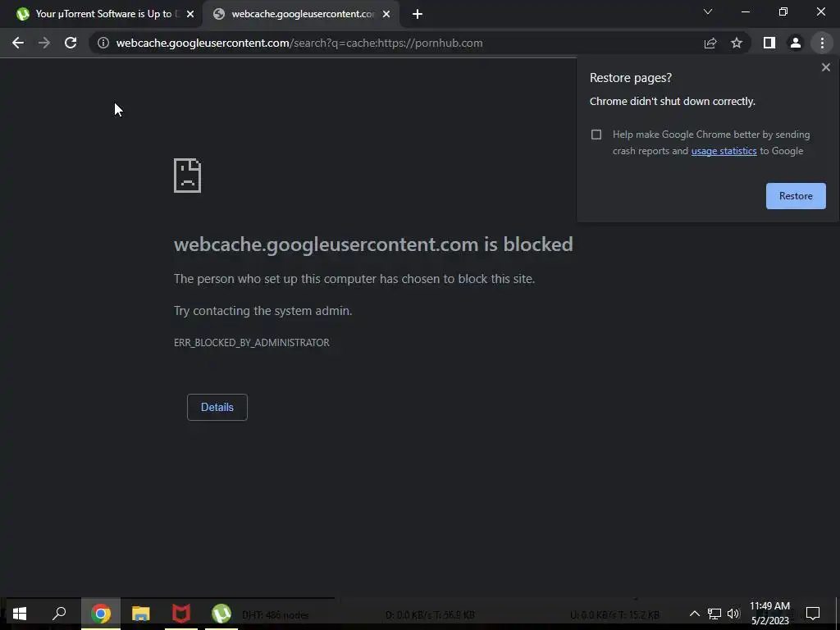
Task: Bookmark this tab with the star icon
Action: (x=737, y=43)
